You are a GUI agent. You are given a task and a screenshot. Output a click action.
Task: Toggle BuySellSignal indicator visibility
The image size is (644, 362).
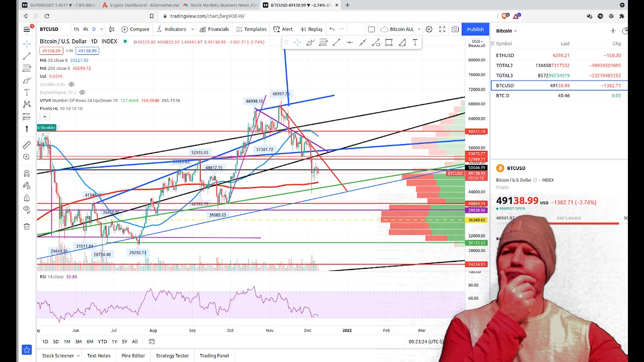[x=82, y=93]
